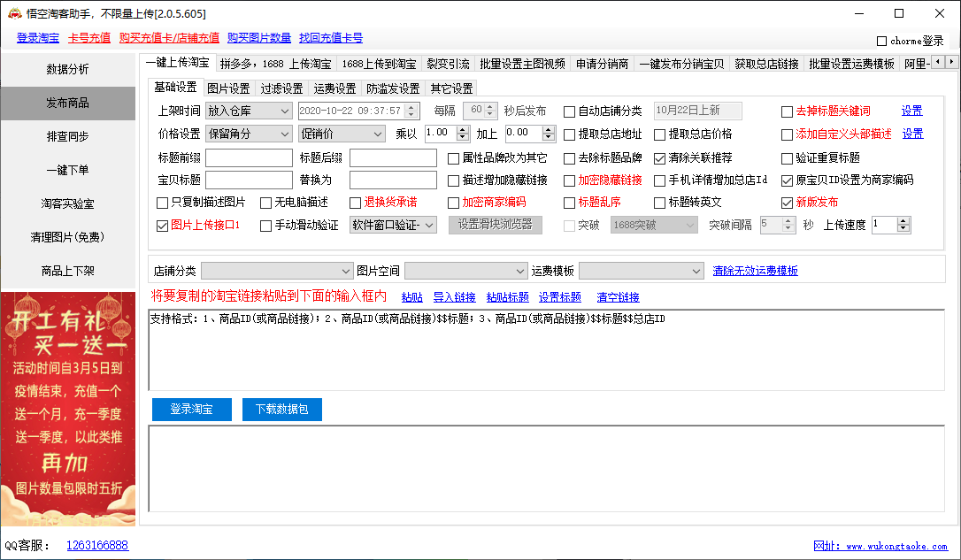The width and height of the screenshot is (961, 560).
Task: Expand the 软件窗口验证 dropdown
Action: 393,225
